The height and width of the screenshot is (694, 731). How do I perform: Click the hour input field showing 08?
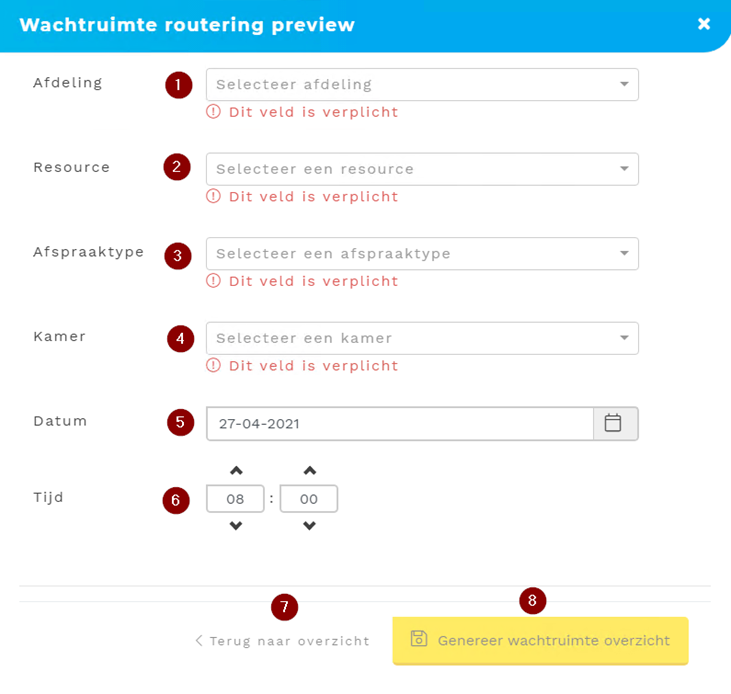pos(235,498)
